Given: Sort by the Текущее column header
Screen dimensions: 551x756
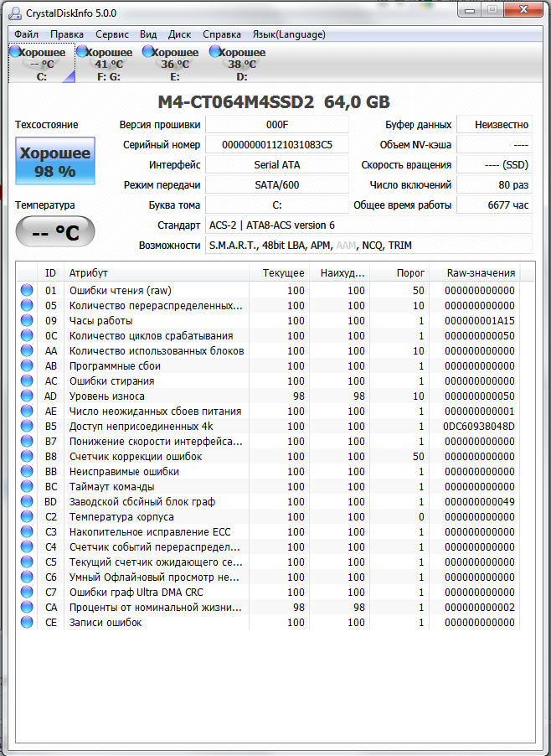Looking at the screenshot, I should pyautogui.click(x=280, y=273).
